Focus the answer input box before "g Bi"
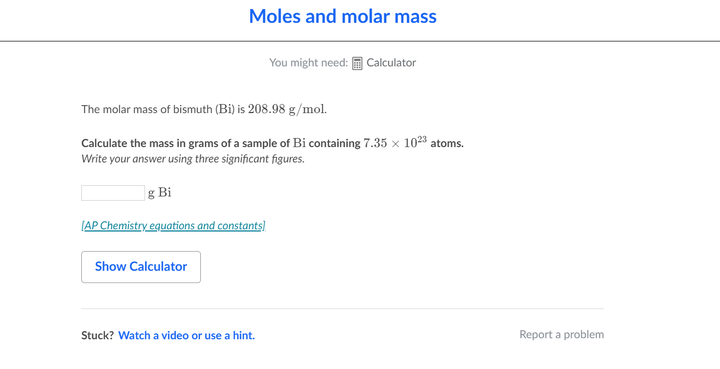Viewport: 720px width, 369px height. coord(113,193)
